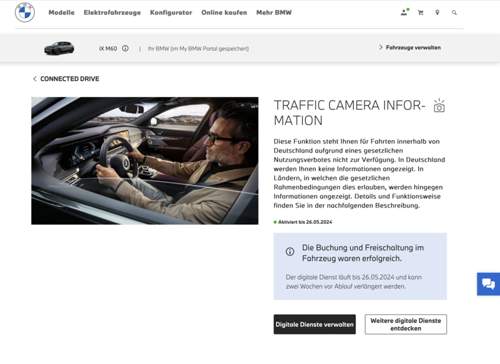Open the My BMW account icon
The height and width of the screenshot is (364, 500).
[x=404, y=12]
